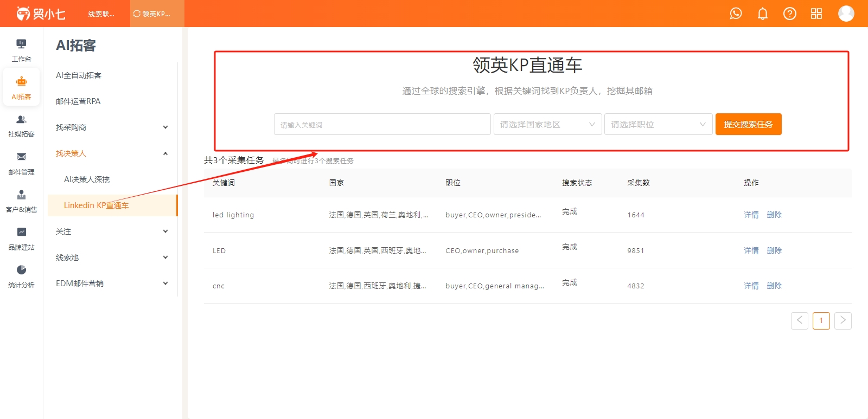Click the WhatsApp icon in top bar
Screen dimensions: 868x419
(736, 14)
